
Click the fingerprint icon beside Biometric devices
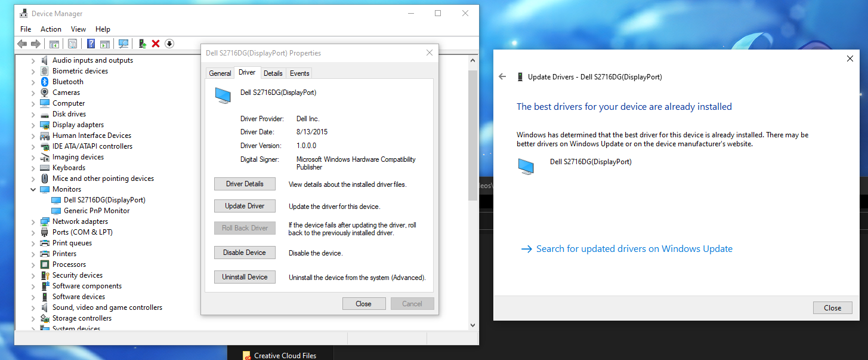tap(45, 71)
